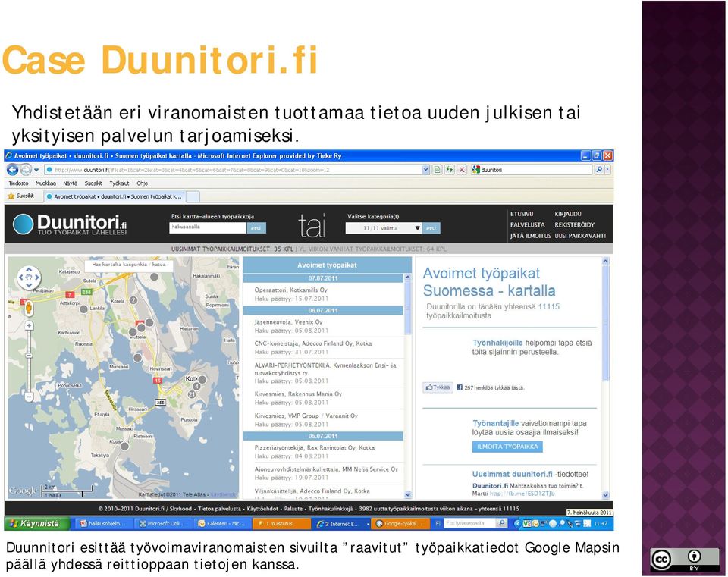Click the Street View pegman icon
728x577 pixels.
tap(28, 308)
